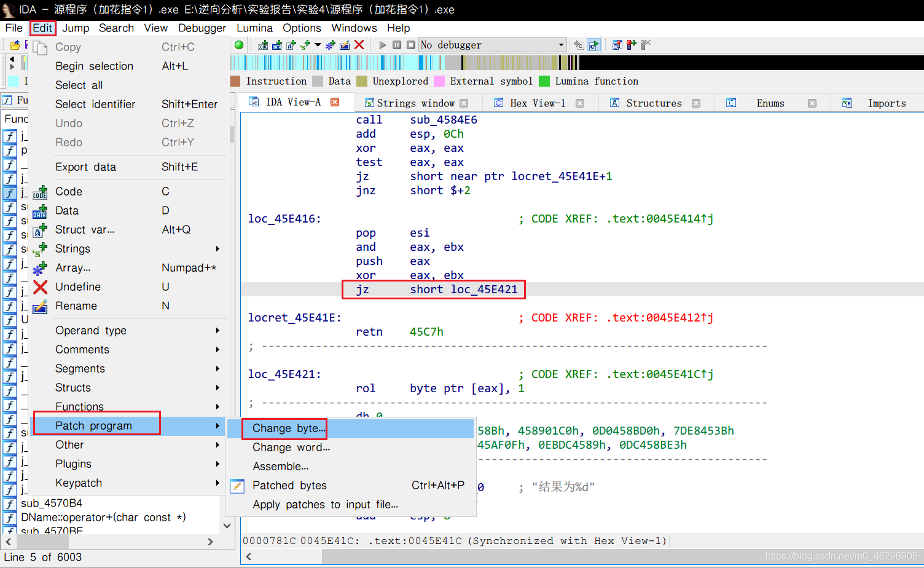Viewport: 924px width, 568px height.
Task: Choose Change byte... in Patch program submenu
Action: tap(351, 428)
